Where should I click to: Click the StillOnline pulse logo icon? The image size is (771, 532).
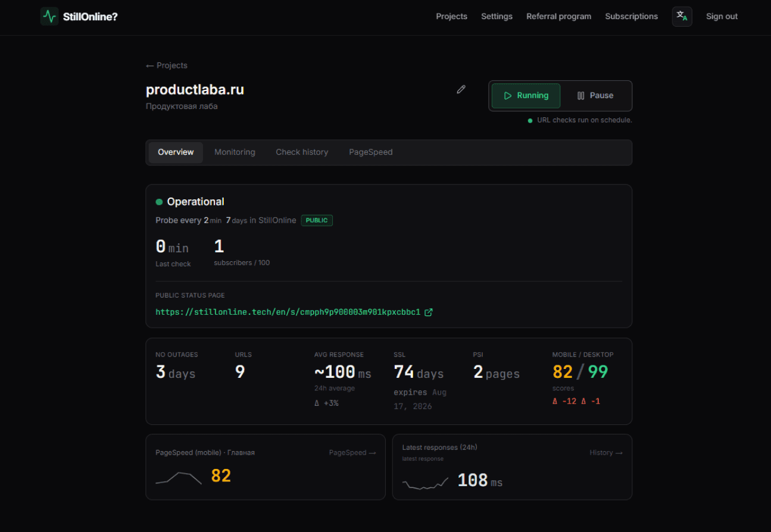point(49,17)
